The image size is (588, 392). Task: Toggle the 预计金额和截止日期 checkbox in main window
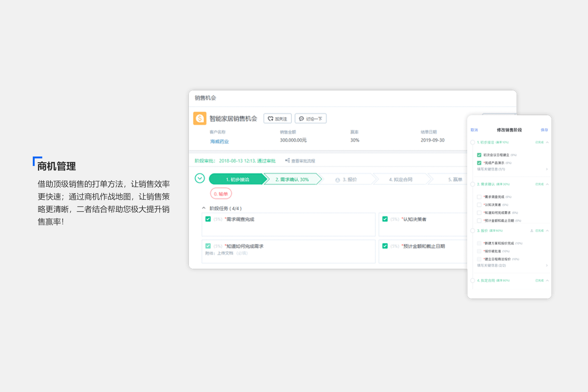pyautogui.click(x=385, y=246)
